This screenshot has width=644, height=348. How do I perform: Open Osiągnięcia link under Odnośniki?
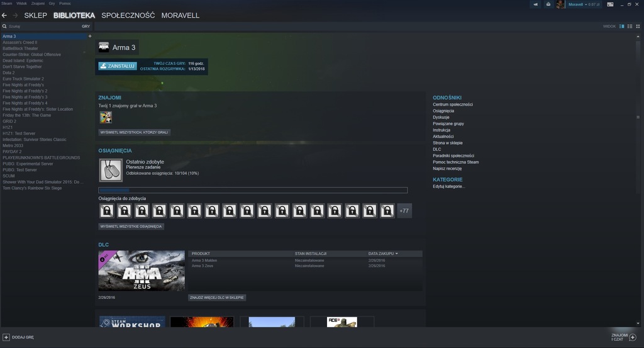tap(443, 111)
